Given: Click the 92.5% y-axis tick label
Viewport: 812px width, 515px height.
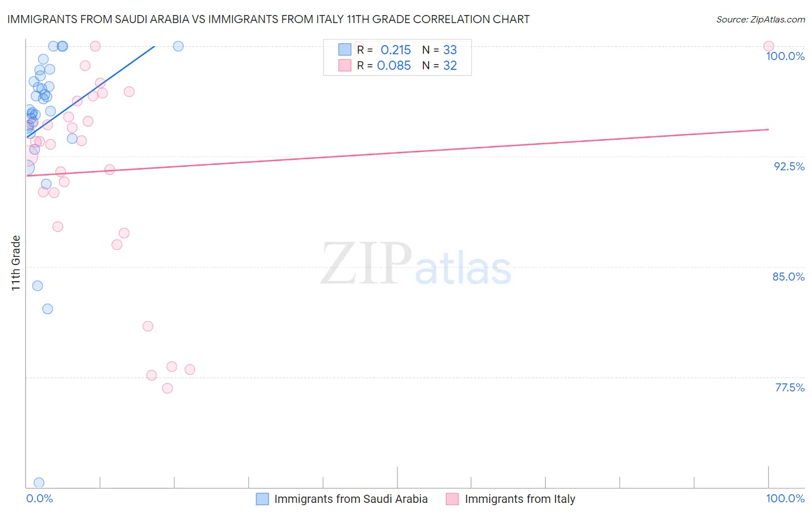Looking at the screenshot, I should click(x=789, y=166).
